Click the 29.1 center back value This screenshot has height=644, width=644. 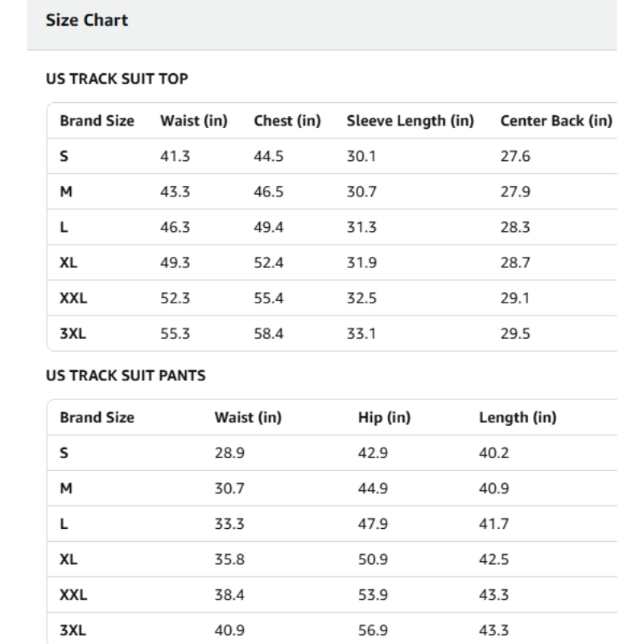[515, 298]
